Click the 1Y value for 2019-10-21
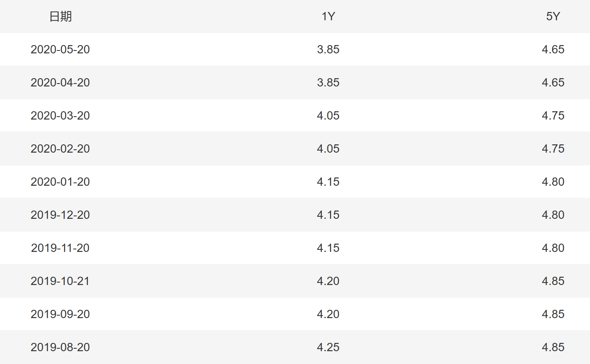Screen dimensions: 590x364 tap(328, 281)
